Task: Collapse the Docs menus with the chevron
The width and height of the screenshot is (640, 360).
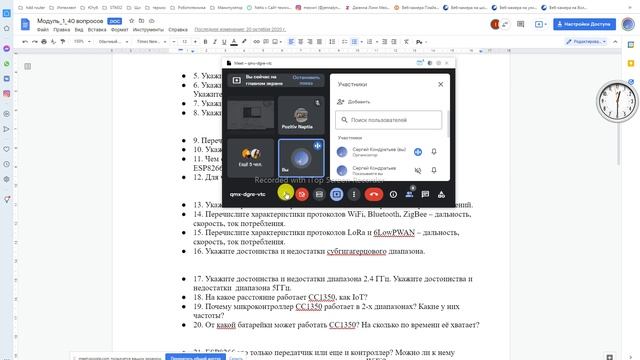Action: pyautogui.click(x=615, y=42)
